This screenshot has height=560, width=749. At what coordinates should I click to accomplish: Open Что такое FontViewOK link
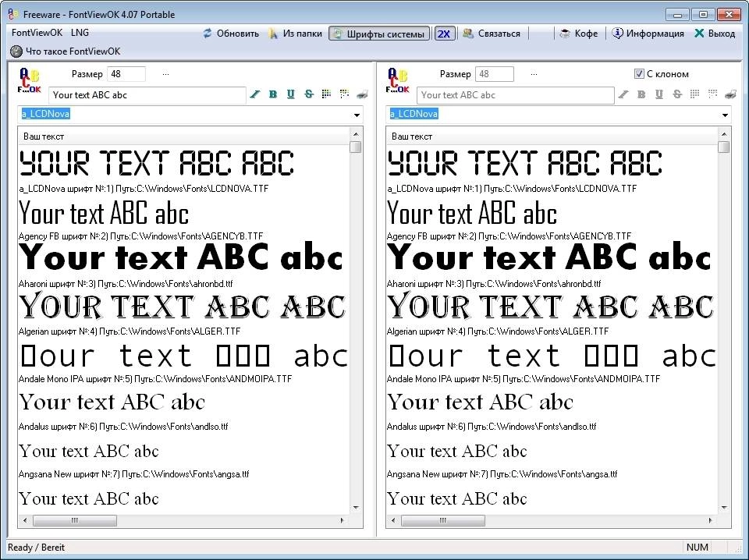pos(73,51)
